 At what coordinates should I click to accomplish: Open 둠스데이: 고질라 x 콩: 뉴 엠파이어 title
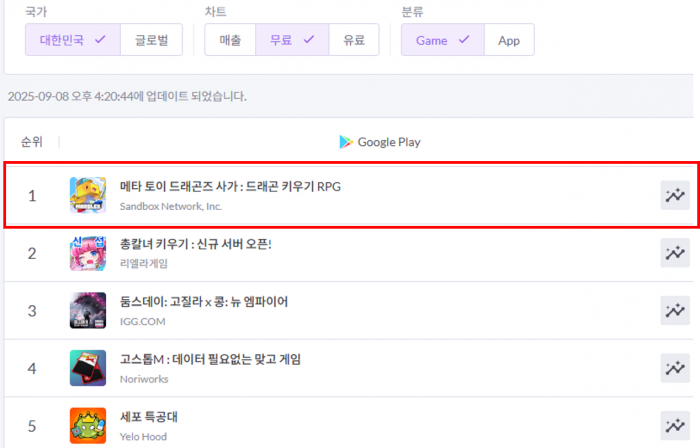pyautogui.click(x=204, y=302)
